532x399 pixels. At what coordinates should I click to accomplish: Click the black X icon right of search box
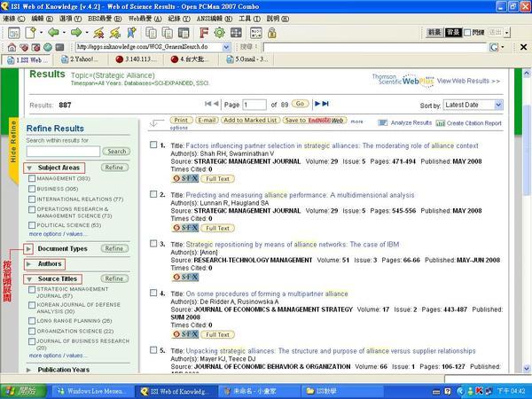coord(523,47)
